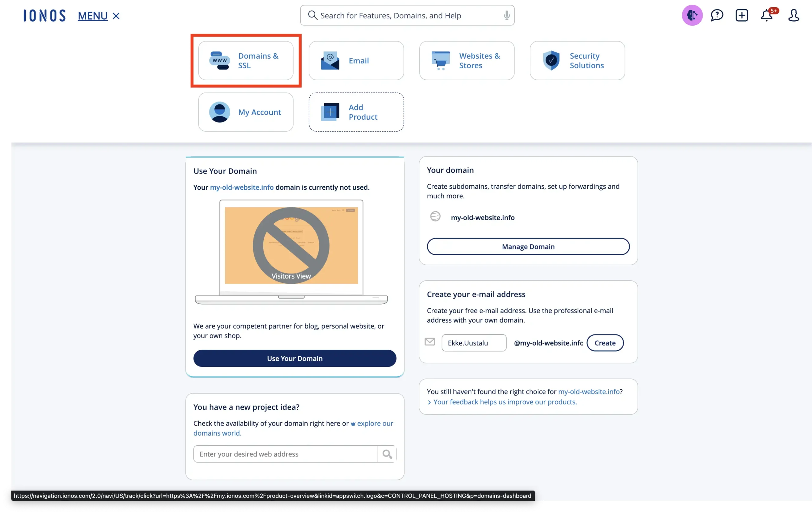Screen dimensions: 812x514
Task: Click the Add Product icon
Action: tap(330, 111)
